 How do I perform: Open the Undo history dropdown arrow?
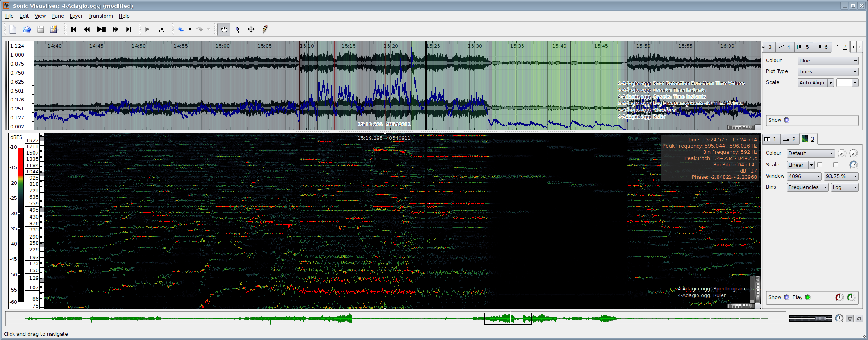tap(190, 29)
